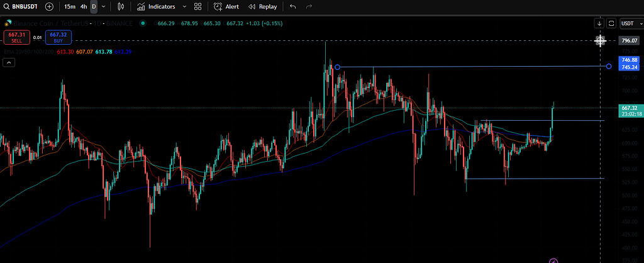This screenshot has width=644, height=263.
Task: Switch to the 15m timeframe
Action: point(70,6)
